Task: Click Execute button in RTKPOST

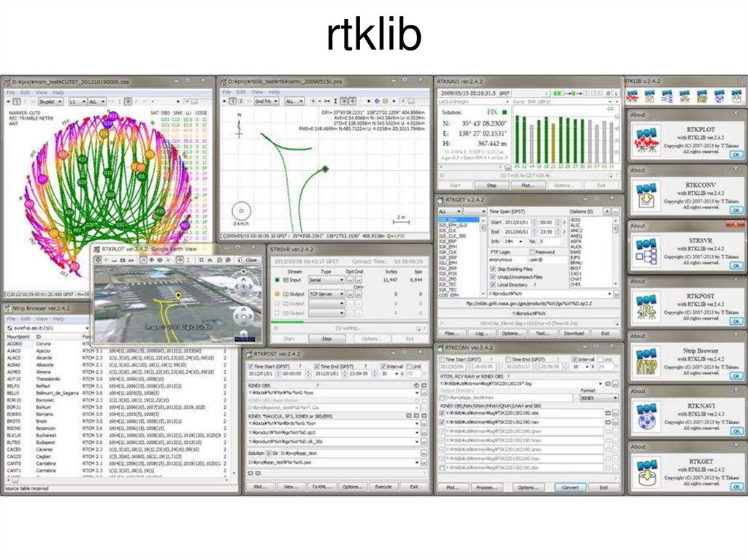Action: tap(383, 486)
